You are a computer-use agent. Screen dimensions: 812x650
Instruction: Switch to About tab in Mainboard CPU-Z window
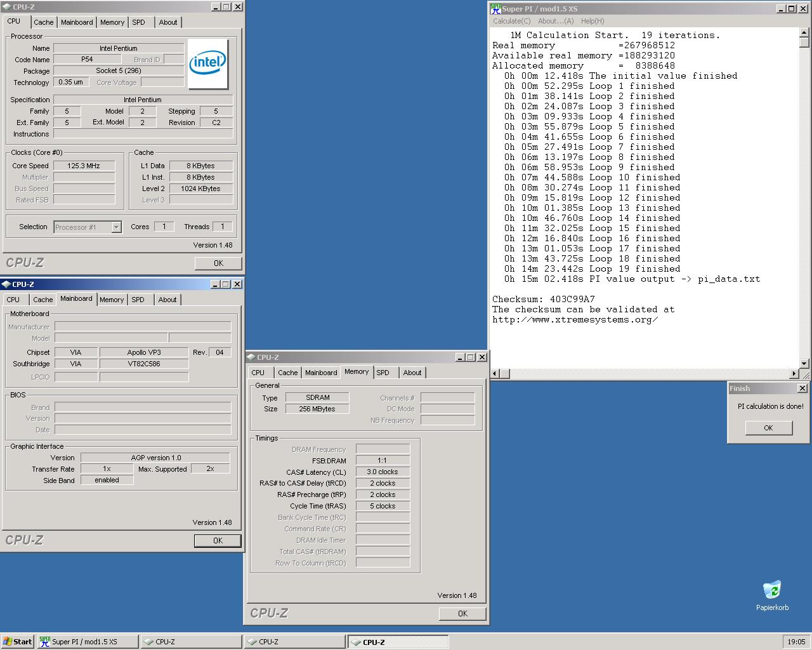(167, 300)
